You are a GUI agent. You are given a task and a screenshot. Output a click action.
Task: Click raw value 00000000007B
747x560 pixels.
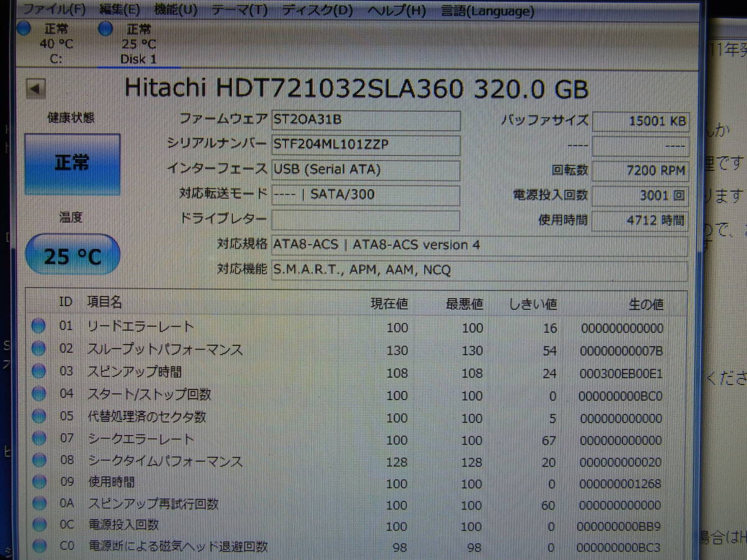coord(621,351)
